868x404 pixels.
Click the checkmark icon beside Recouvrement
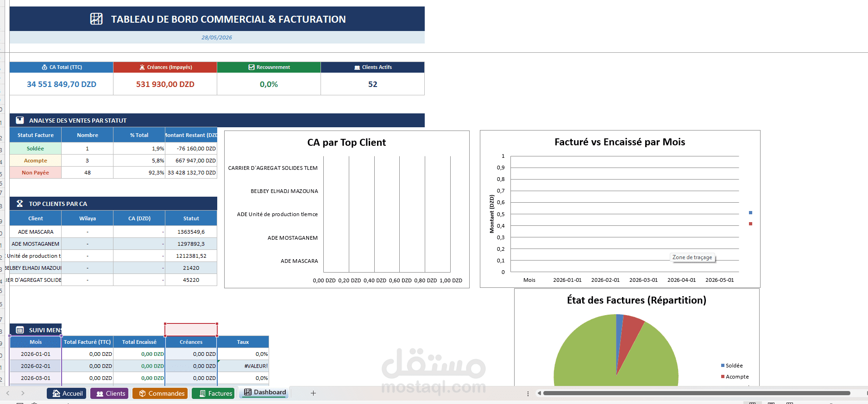252,67
